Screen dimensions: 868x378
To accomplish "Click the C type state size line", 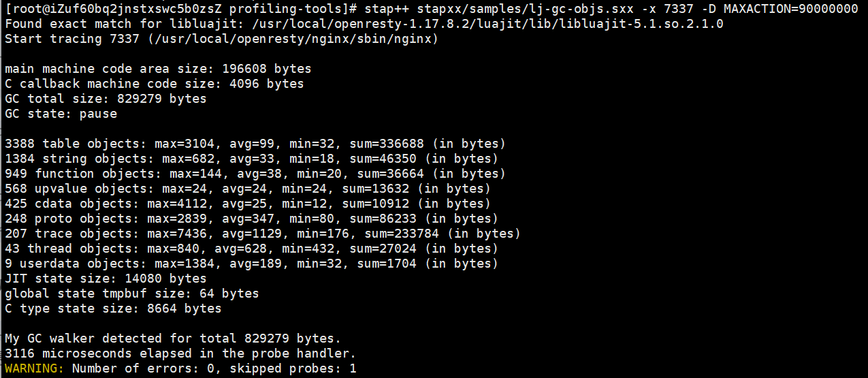I will click(x=112, y=309).
